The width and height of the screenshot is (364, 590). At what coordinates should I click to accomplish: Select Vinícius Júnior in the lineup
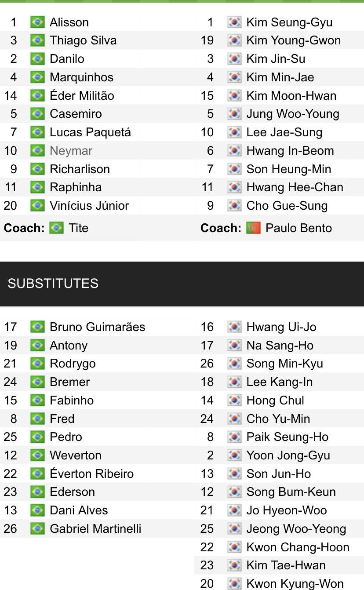point(89,206)
